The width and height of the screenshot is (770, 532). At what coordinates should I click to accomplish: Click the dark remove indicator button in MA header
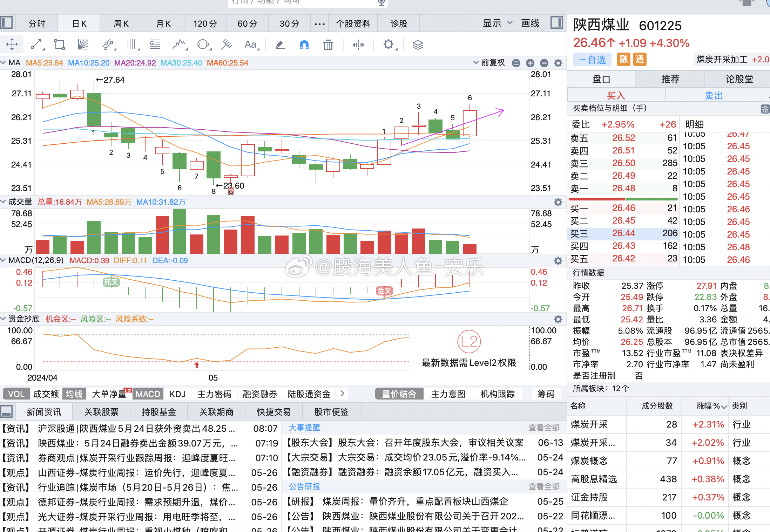point(544,63)
